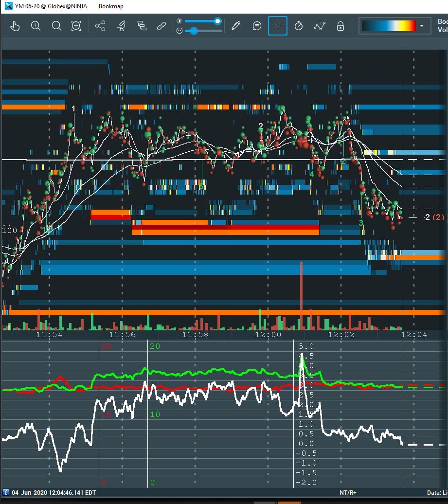Toggle the padlock lock button

pyautogui.click(x=340, y=26)
